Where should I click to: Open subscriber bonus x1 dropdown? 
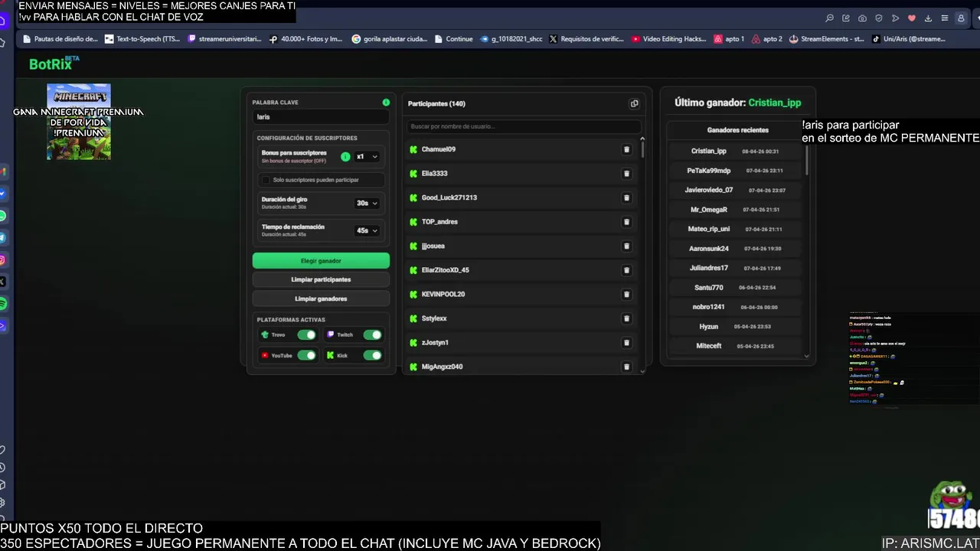pos(367,156)
